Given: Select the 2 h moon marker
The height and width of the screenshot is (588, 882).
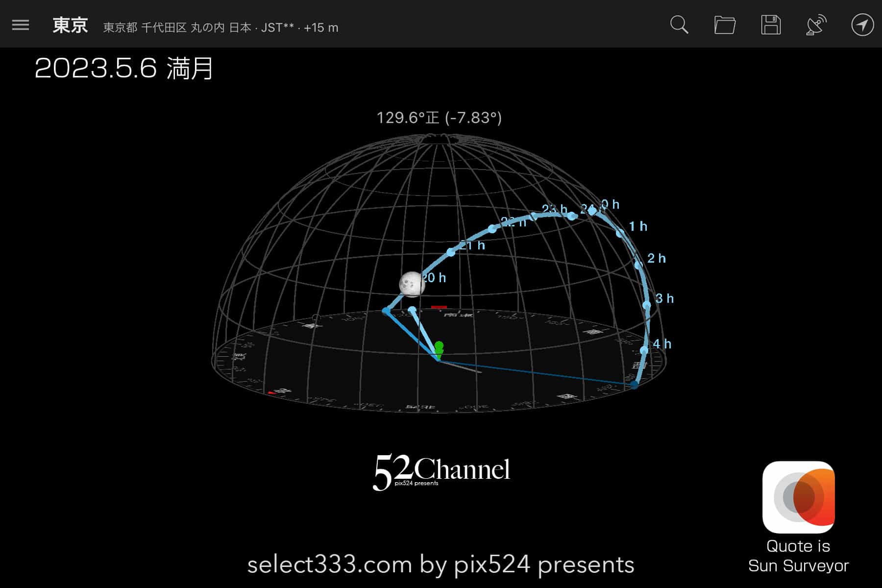Looking at the screenshot, I should [638, 265].
